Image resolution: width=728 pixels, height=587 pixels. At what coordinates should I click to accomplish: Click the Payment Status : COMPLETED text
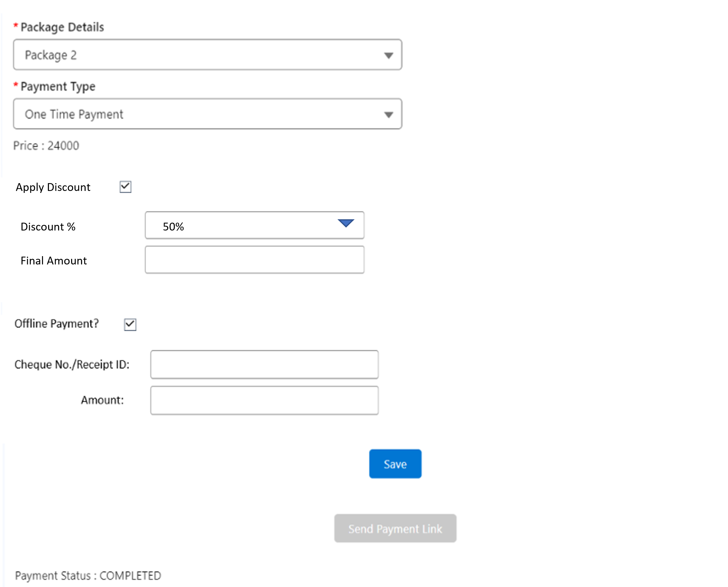coord(88,576)
